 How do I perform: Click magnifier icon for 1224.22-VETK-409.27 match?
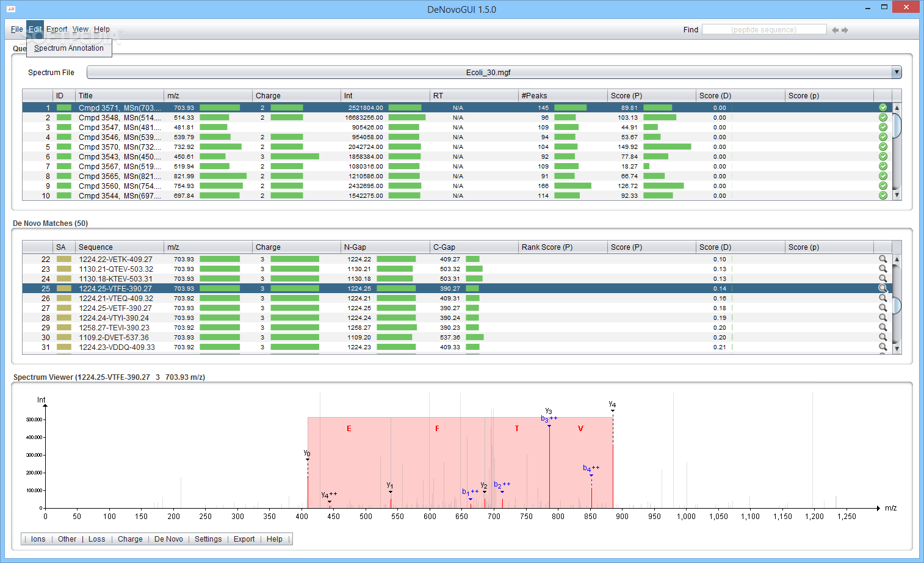pyautogui.click(x=882, y=259)
